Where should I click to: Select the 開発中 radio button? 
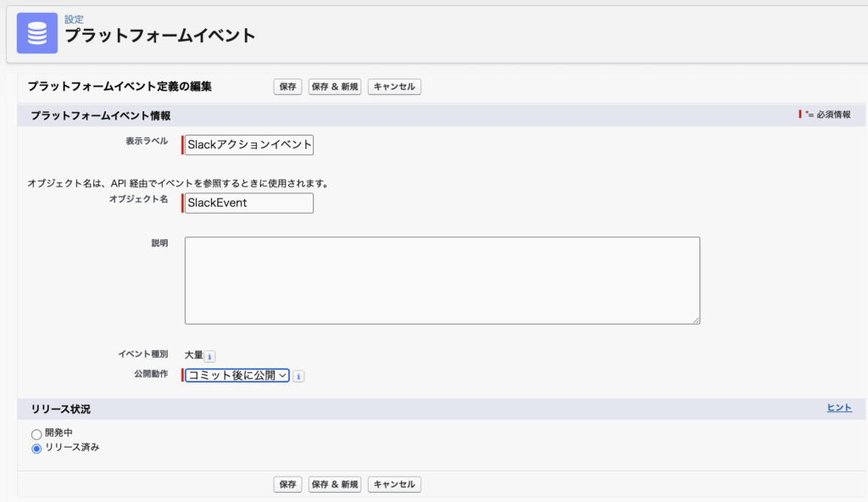click(36, 434)
